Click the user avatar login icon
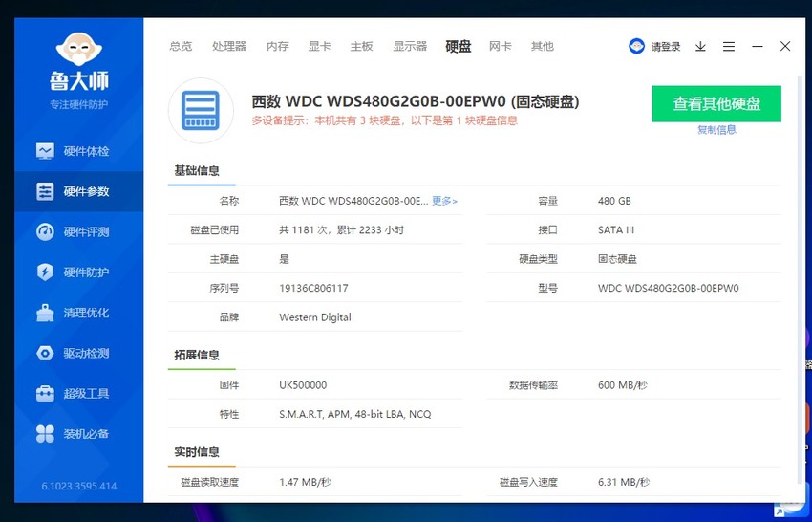 coord(636,46)
